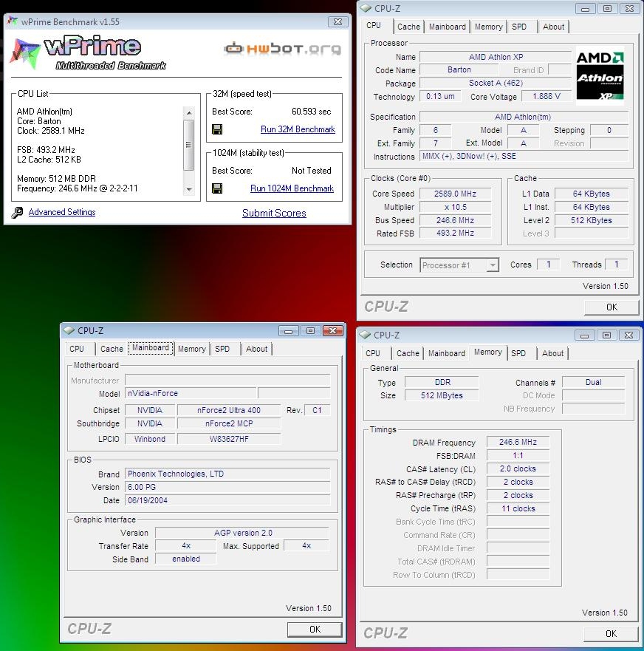
Task: Click the Run 1024M Benchmark link
Action: 292,188
